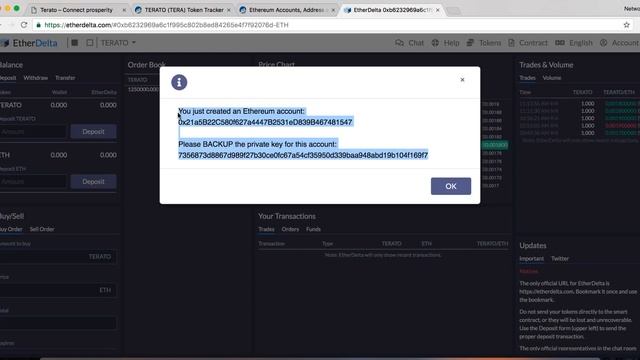Reload the page with the browser refresh icon

[24, 25]
